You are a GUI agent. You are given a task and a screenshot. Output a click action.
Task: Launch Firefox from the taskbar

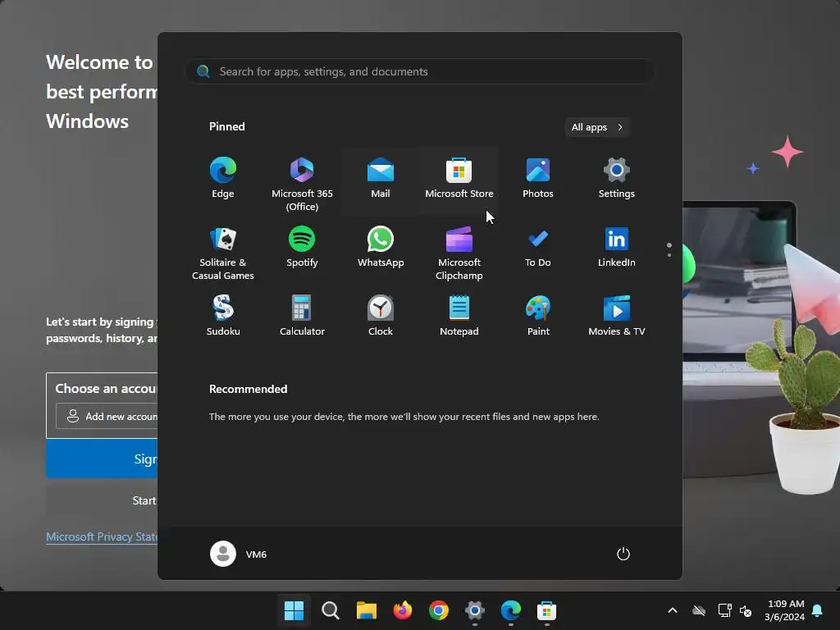[x=402, y=610]
